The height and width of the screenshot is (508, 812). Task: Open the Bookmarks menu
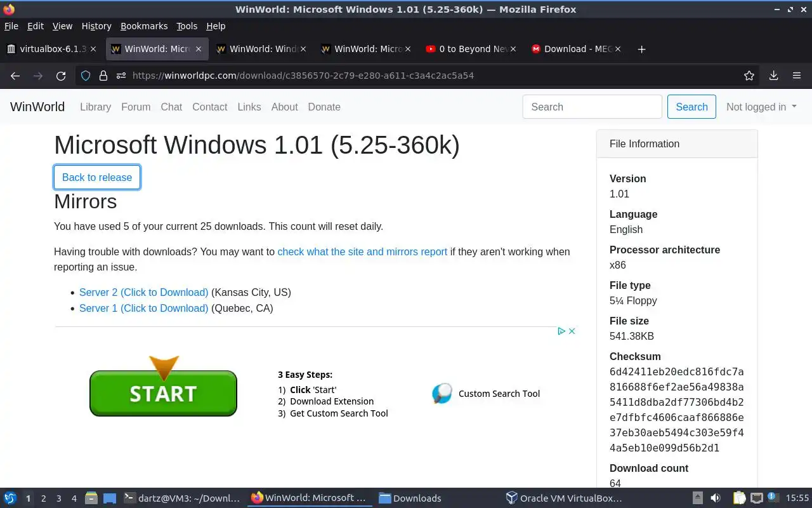pyautogui.click(x=144, y=26)
